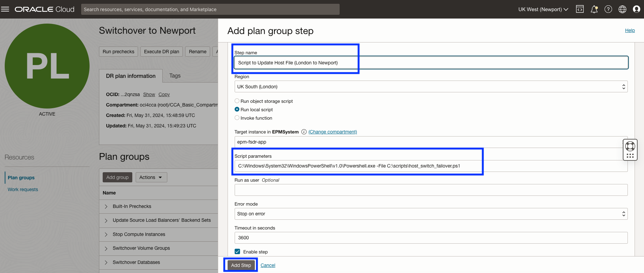Expand the Switchover Volume Groups row

tap(106, 248)
